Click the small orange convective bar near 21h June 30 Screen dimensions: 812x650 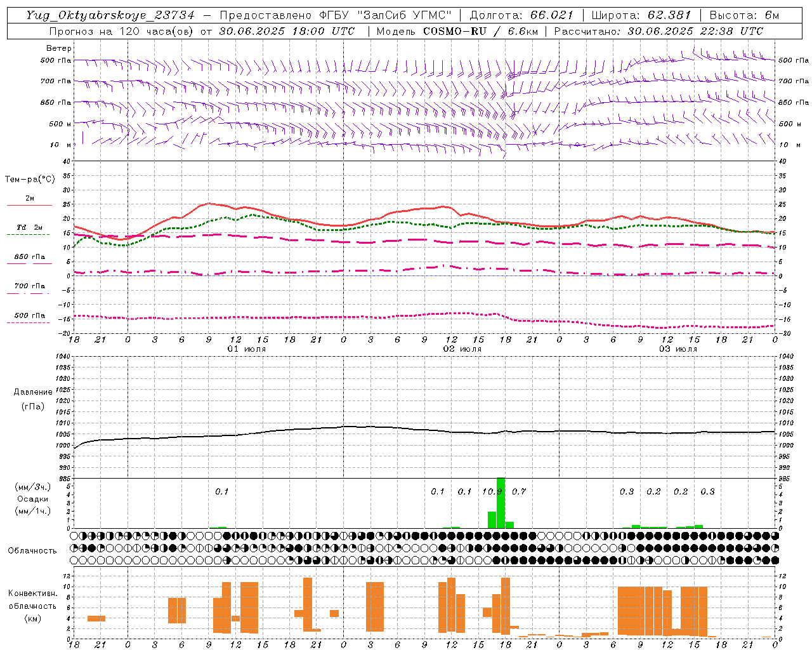(96, 618)
